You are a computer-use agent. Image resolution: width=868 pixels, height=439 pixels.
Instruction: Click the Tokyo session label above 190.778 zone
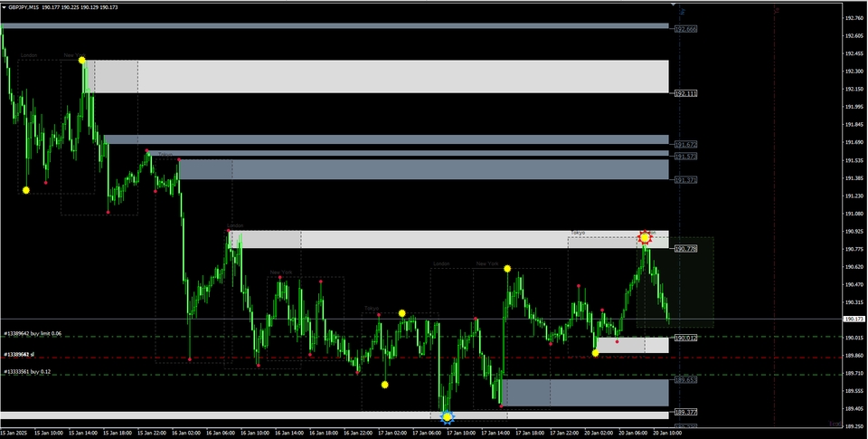pyautogui.click(x=578, y=233)
